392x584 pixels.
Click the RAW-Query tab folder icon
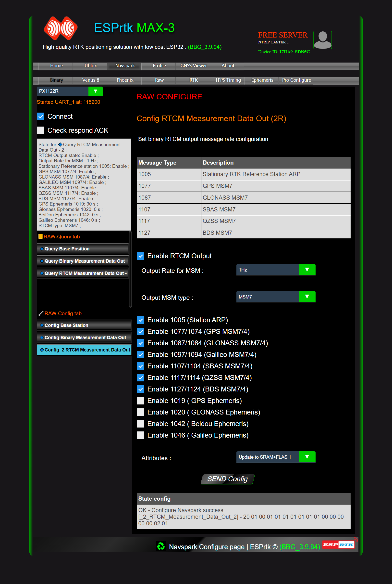pyautogui.click(x=40, y=237)
